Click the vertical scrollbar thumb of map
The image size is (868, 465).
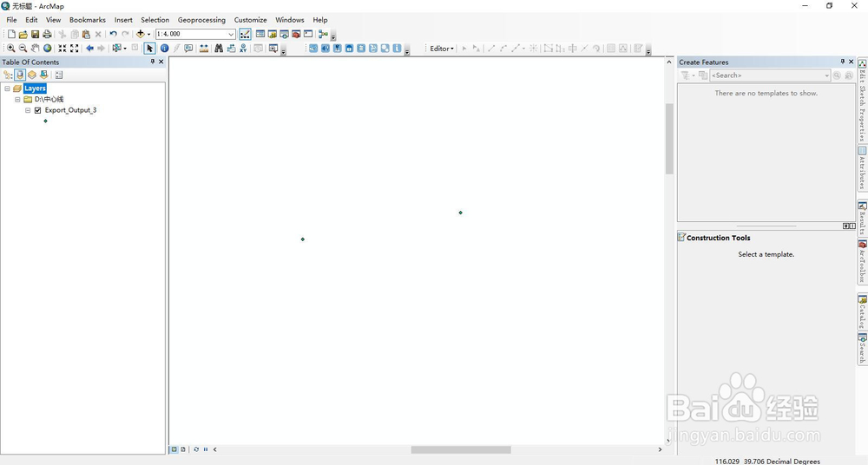(669, 139)
